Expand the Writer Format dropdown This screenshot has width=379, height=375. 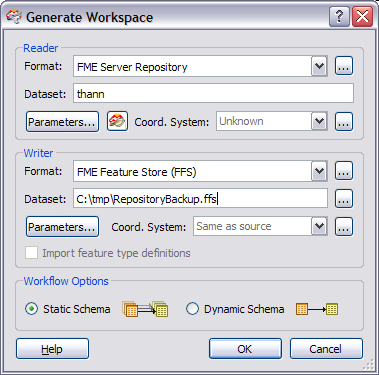click(x=319, y=171)
